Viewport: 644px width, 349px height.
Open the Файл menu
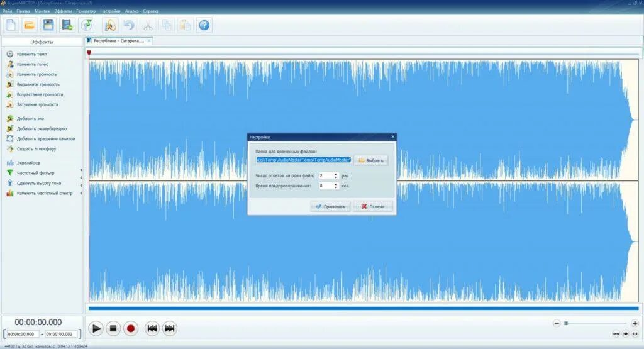(7, 11)
